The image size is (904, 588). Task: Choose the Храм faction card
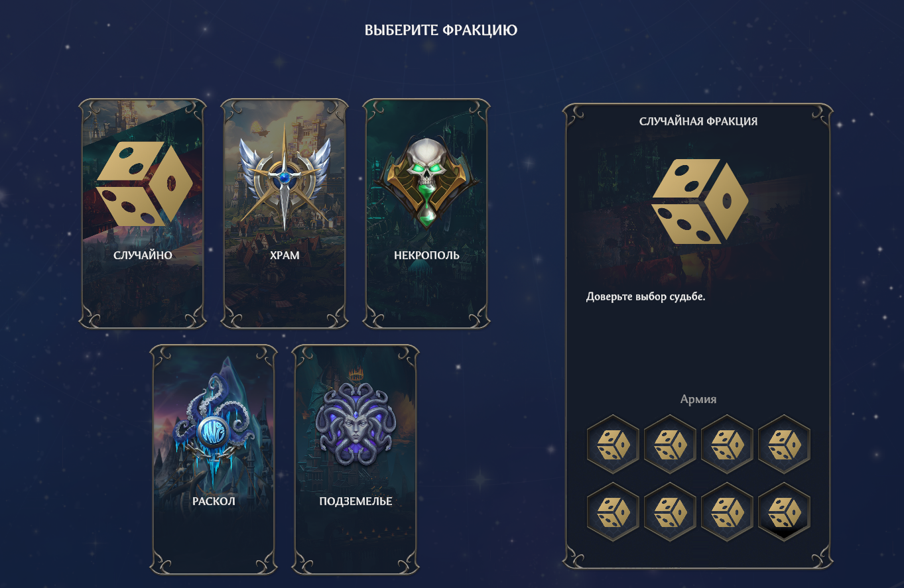coord(285,213)
